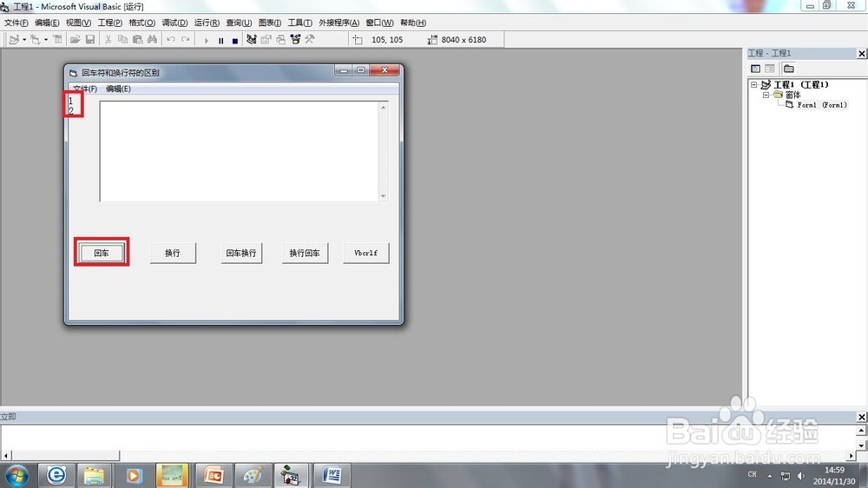Show the Toolbox via hammer-wrench icon
The width and height of the screenshot is (868, 488).
click(x=310, y=39)
